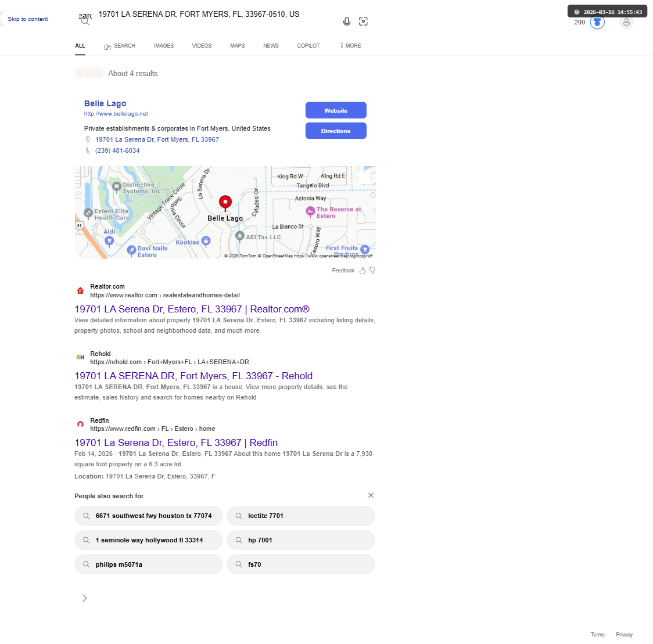Click the rewards points count 200

tap(580, 23)
